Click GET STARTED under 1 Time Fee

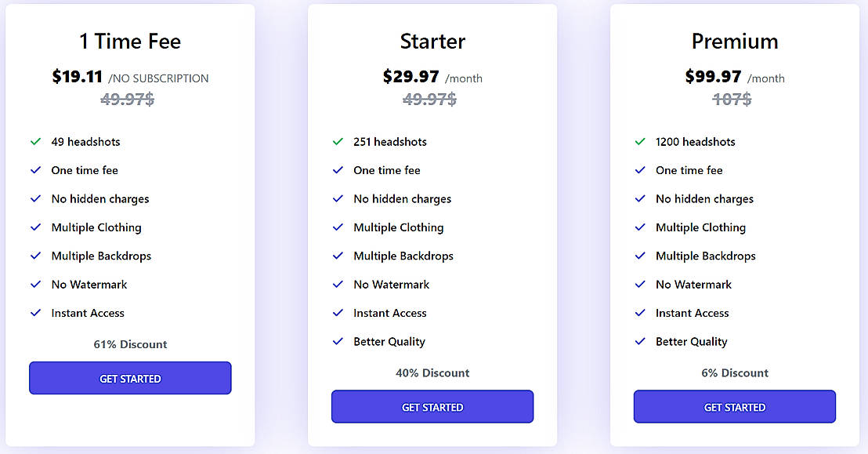tap(130, 379)
